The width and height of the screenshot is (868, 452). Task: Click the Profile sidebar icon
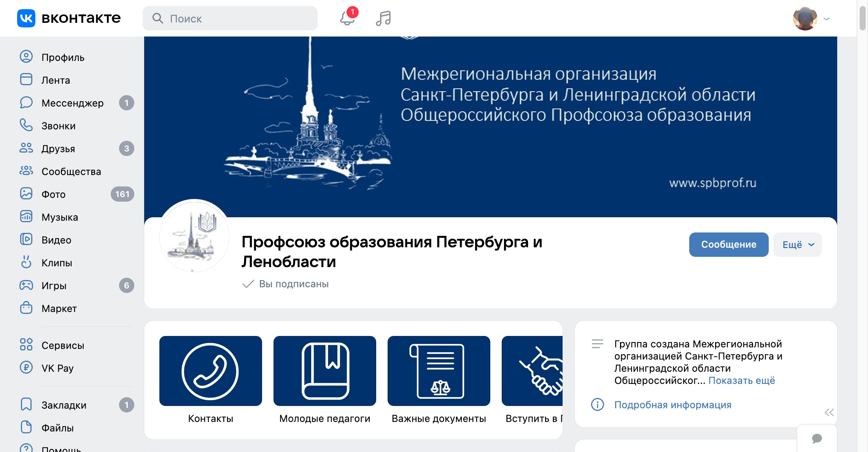pyautogui.click(x=26, y=57)
